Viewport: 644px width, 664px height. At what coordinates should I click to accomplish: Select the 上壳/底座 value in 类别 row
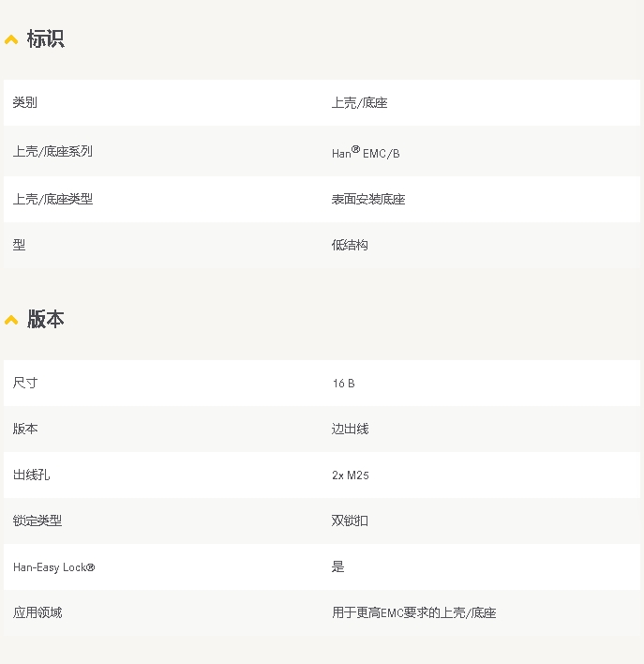coord(359,102)
